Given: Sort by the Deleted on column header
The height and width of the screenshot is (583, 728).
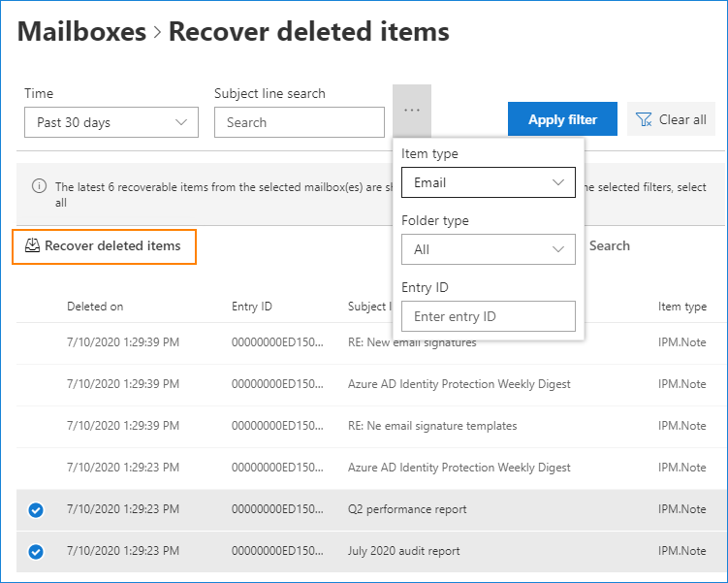Looking at the screenshot, I should click(x=95, y=307).
